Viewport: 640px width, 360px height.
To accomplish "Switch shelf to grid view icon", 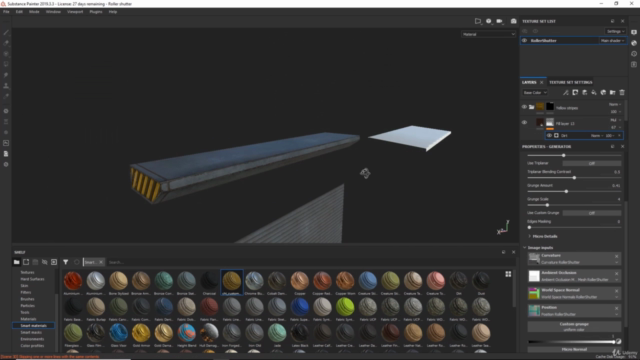I will 508,274.
